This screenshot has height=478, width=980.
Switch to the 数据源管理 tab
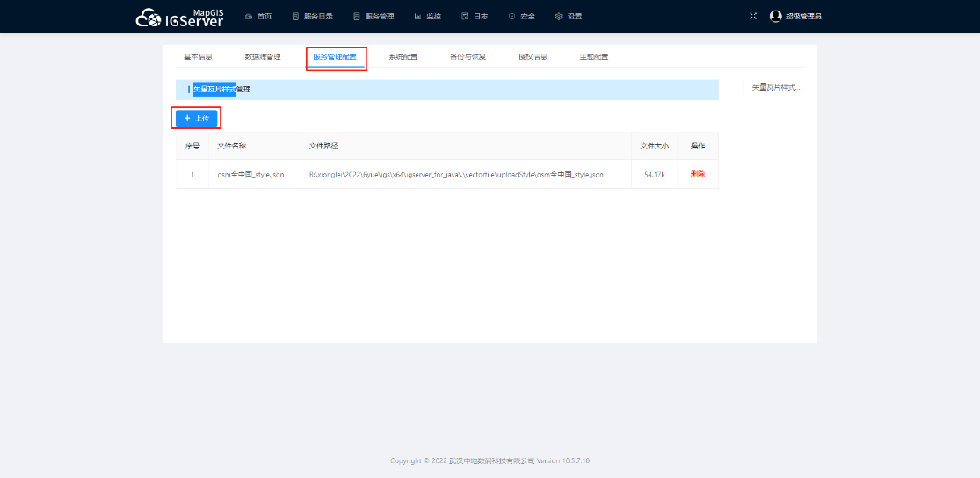263,57
